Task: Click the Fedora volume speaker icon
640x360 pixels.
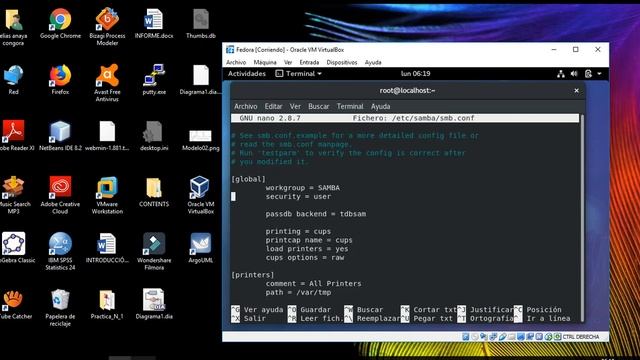Action: point(574,74)
